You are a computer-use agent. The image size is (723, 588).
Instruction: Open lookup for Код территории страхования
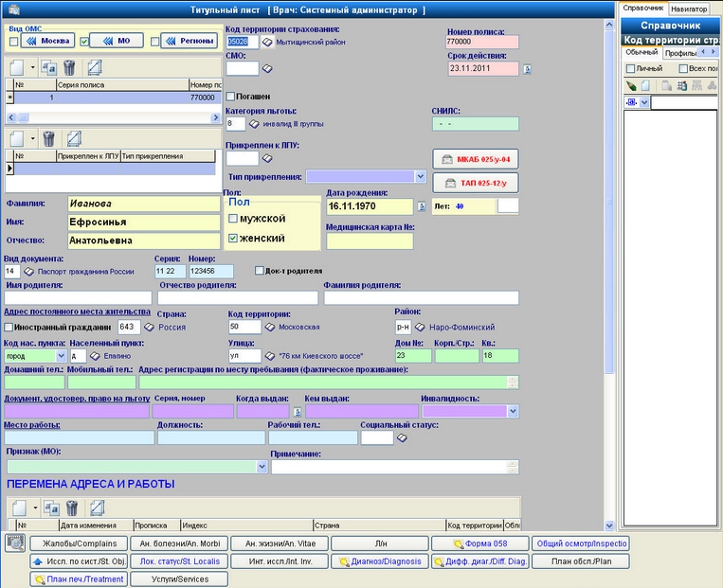267,43
